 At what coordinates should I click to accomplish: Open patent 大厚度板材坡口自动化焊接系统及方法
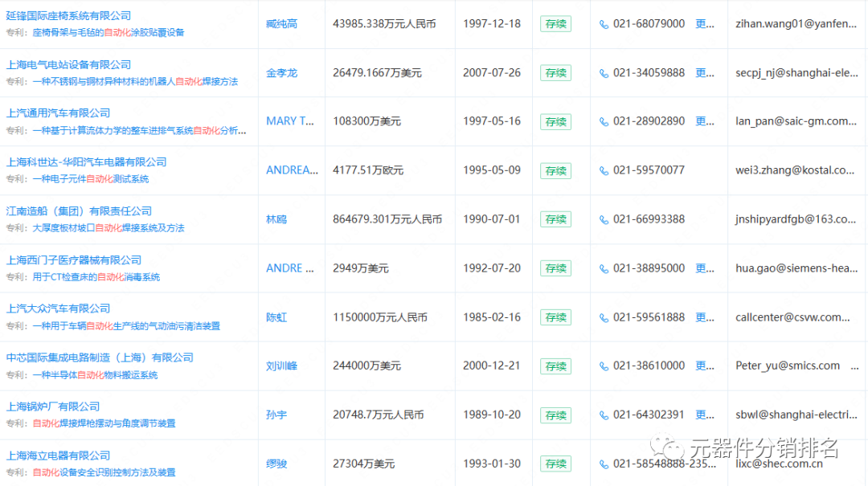(108, 228)
